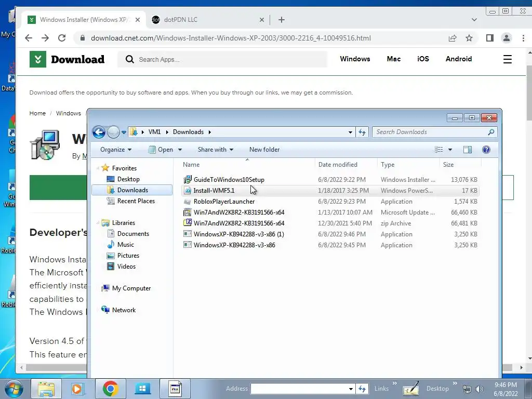
Task: Click the Search Downloads magnifier icon
Action: [491, 132]
